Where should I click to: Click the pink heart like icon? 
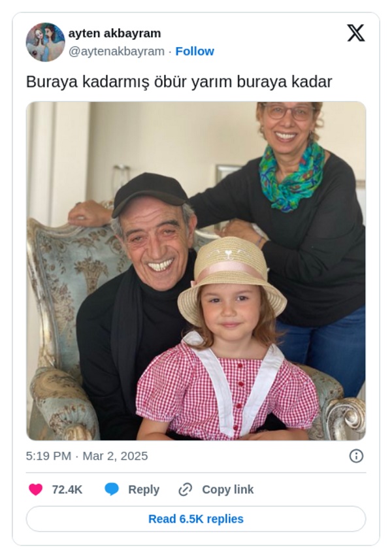point(35,489)
